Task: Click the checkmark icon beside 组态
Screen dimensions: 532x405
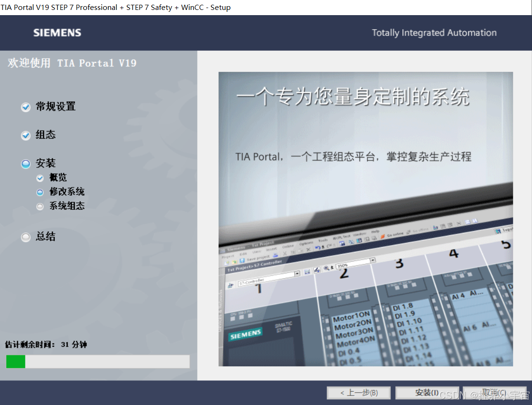Action: (26, 135)
